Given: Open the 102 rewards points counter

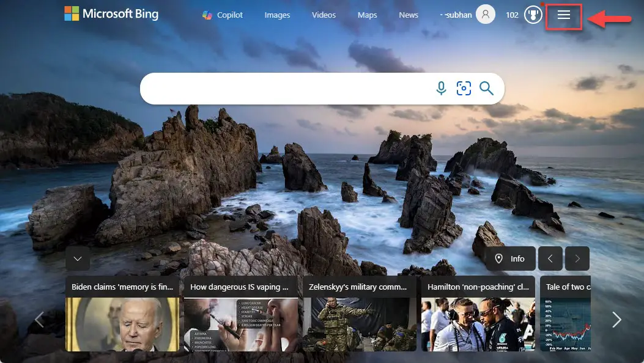Looking at the screenshot, I should pyautogui.click(x=511, y=15).
